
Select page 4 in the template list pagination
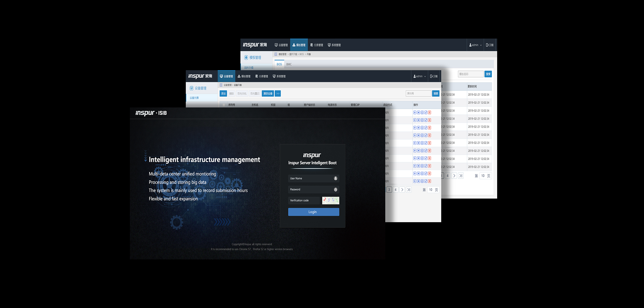click(448, 176)
